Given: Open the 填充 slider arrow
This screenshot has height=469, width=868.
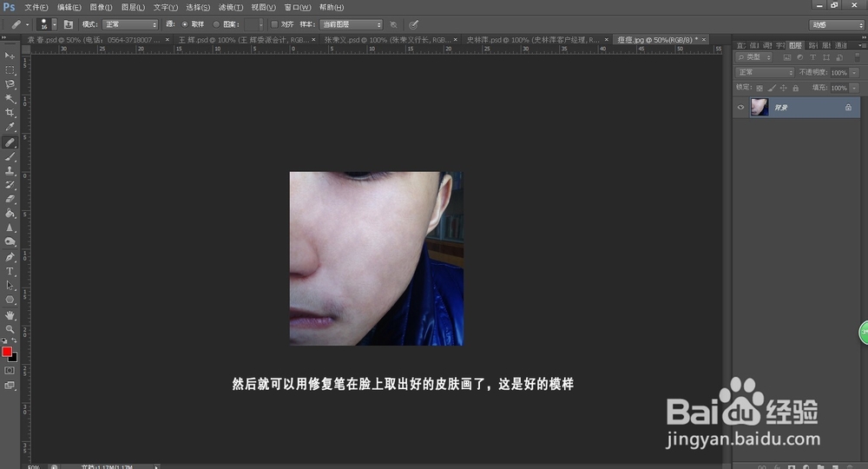Looking at the screenshot, I should [854, 88].
